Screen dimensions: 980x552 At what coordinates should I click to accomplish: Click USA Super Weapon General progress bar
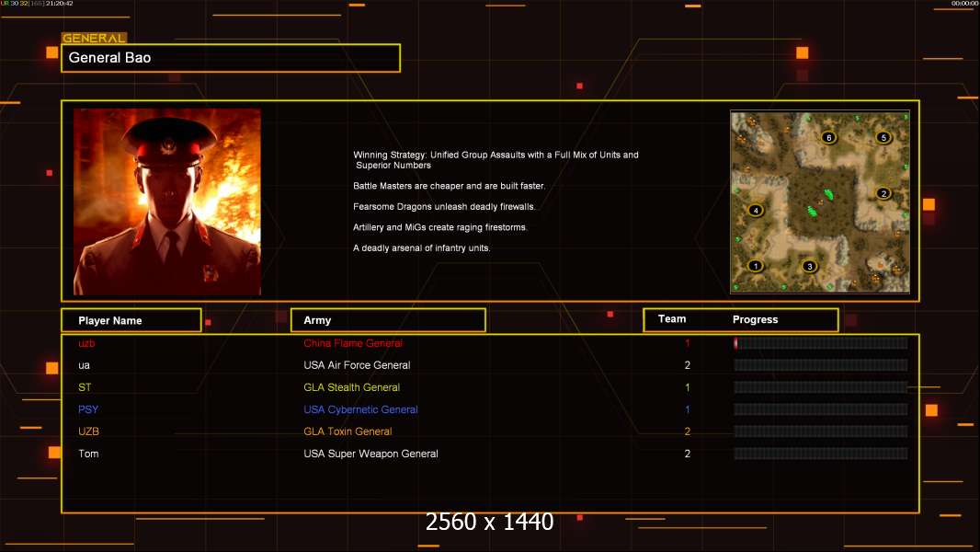[820, 454]
